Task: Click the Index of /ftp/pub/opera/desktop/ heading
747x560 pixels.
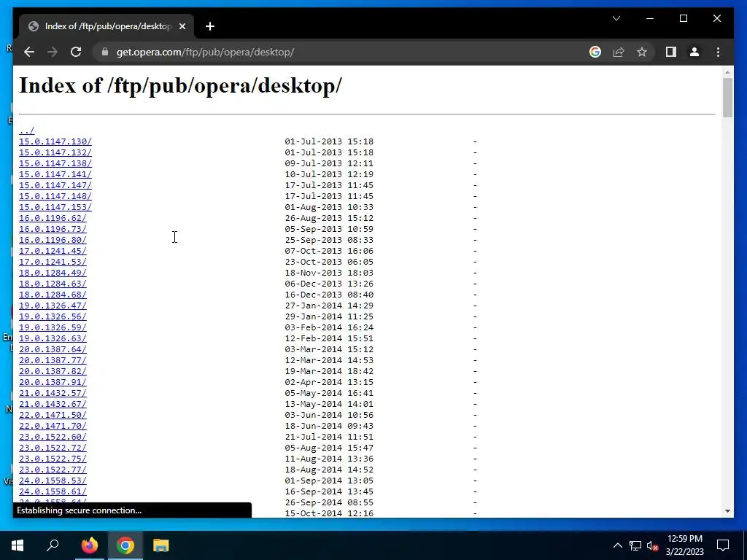Action: pos(181,86)
